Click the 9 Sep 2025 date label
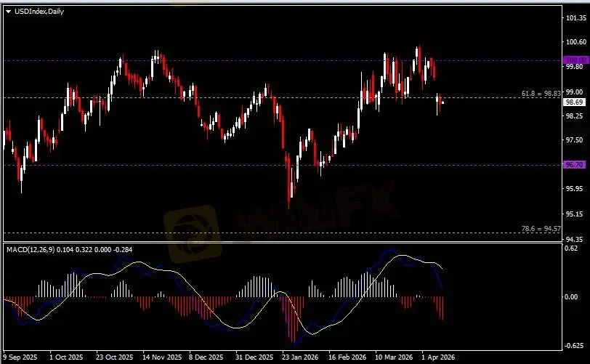The image size is (590, 364). point(20,357)
